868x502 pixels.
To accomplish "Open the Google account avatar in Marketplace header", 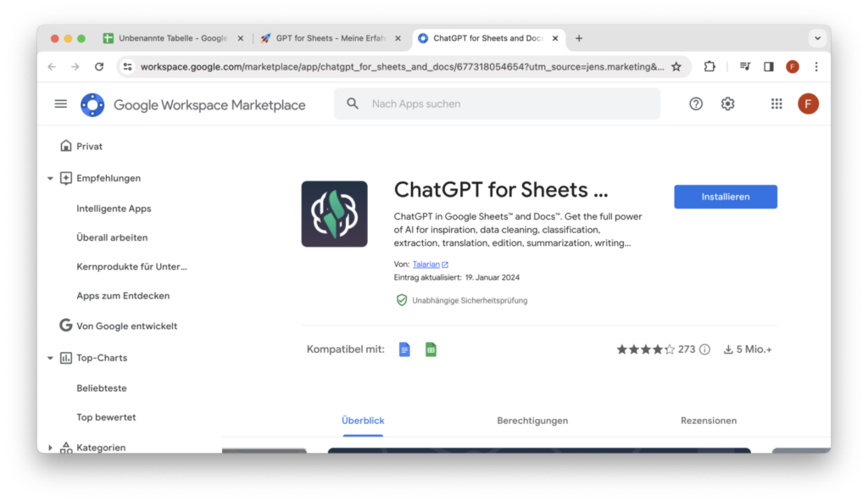I will click(808, 103).
